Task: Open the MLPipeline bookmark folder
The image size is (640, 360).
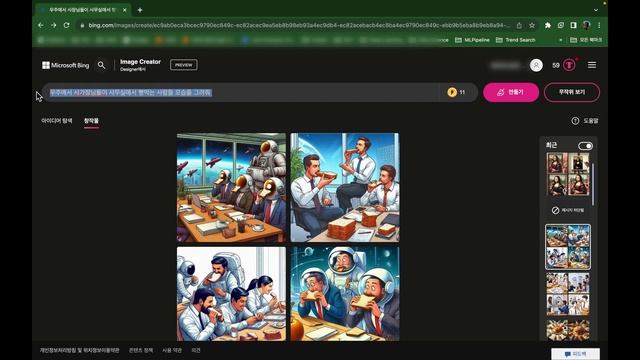Action: click(x=472, y=40)
